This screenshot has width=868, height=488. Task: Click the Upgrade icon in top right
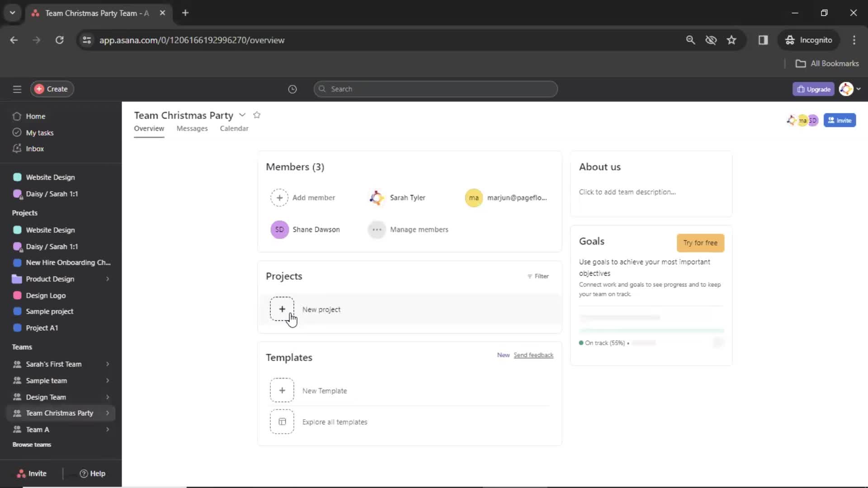pyautogui.click(x=814, y=89)
